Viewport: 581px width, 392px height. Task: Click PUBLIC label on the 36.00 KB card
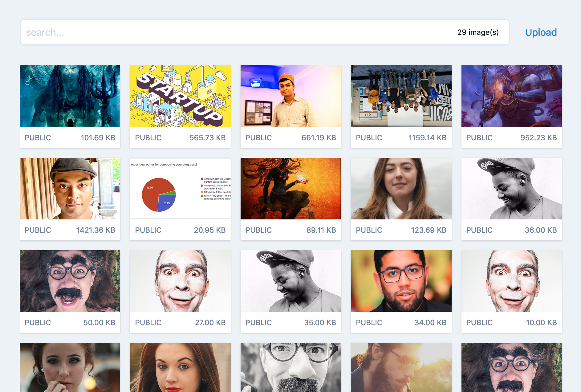tap(479, 230)
